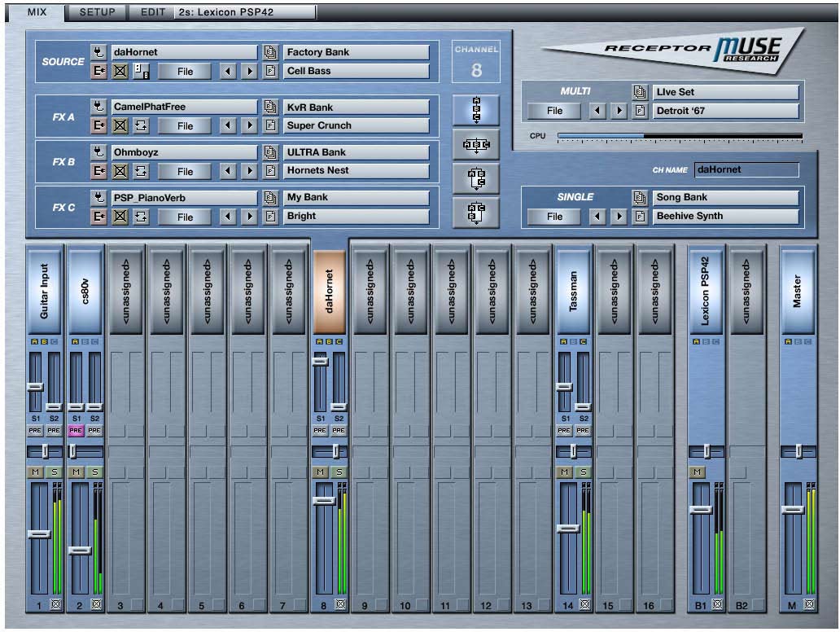Click the Master channel volume fader handle
The height and width of the screenshot is (632, 840).
pos(792,510)
